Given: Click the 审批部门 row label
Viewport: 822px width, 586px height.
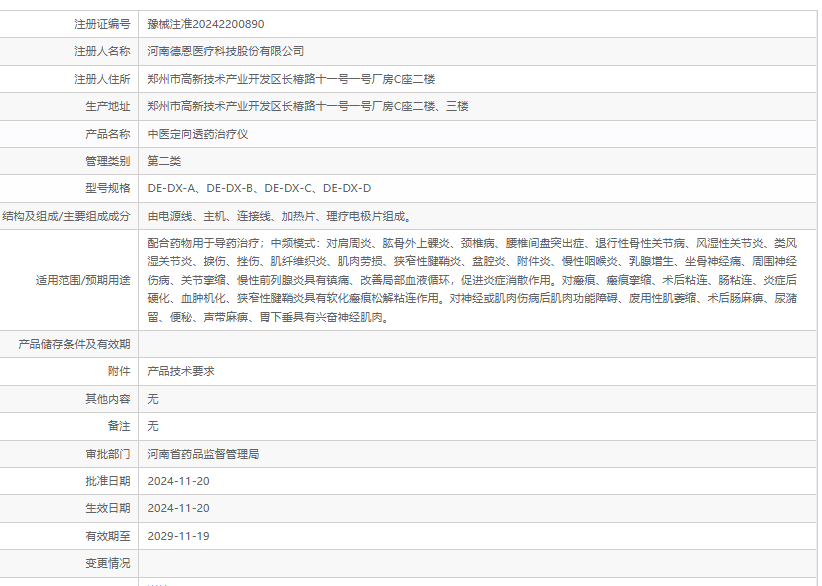Looking at the screenshot, I should tap(108, 454).
